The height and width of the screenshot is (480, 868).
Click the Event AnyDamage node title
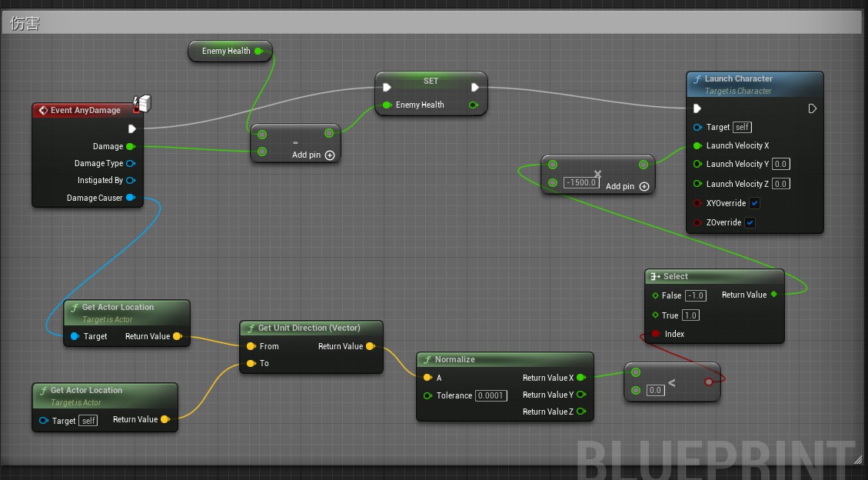[x=85, y=111]
